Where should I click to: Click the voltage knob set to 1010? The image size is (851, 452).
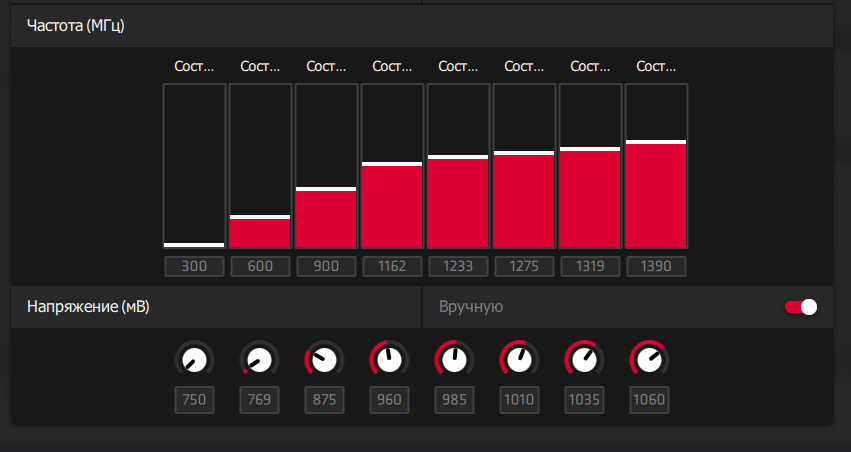pos(519,358)
